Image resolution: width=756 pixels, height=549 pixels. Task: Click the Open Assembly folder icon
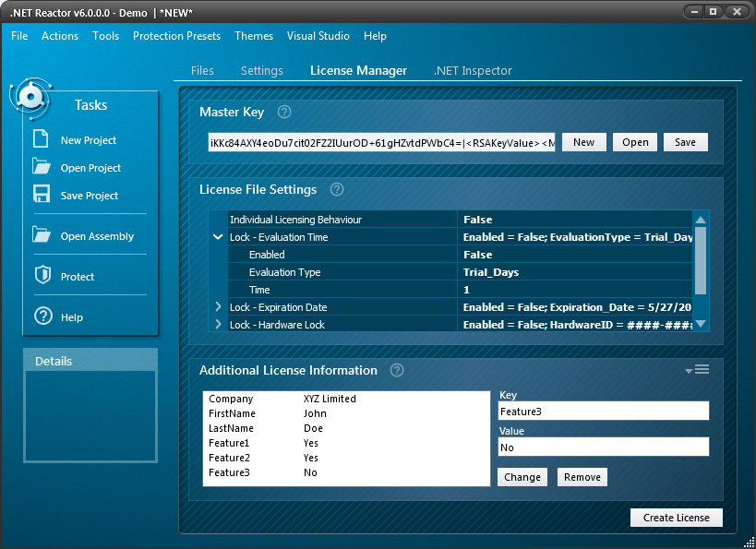(x=42, y=235)
